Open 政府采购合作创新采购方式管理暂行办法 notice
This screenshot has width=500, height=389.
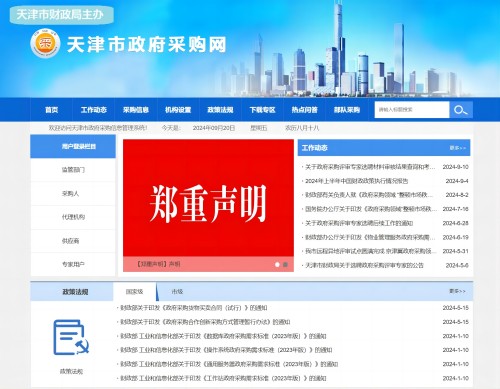coord(205,322)
